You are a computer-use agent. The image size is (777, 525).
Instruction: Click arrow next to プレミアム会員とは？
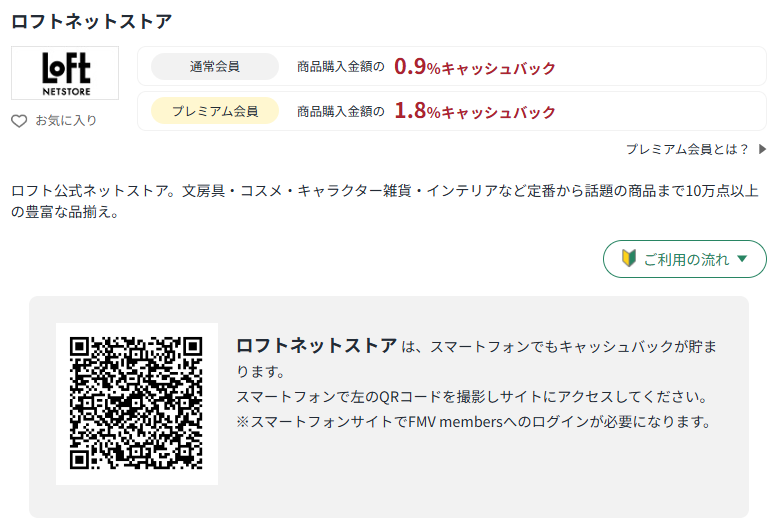click(763, 149)
